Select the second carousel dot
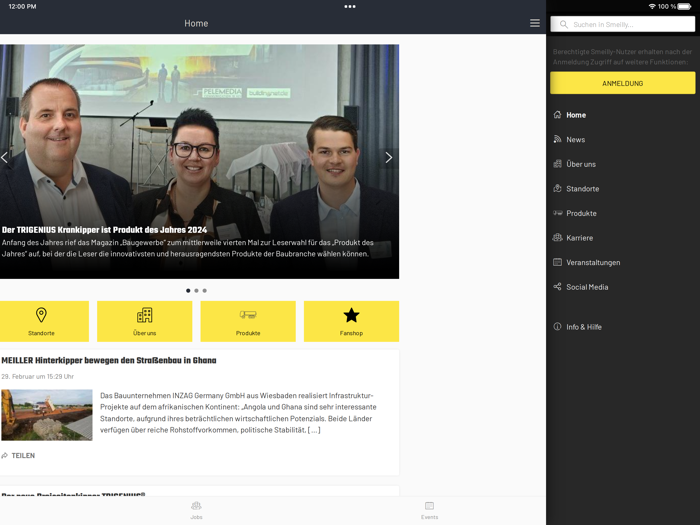 (x=196, y=291)
